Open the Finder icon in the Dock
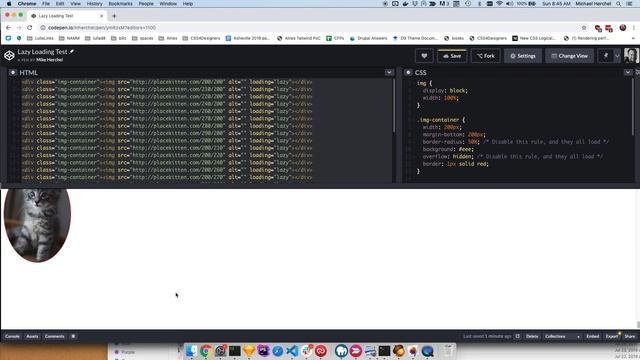Screen dimensions: 640x360 tap(191, 351)
